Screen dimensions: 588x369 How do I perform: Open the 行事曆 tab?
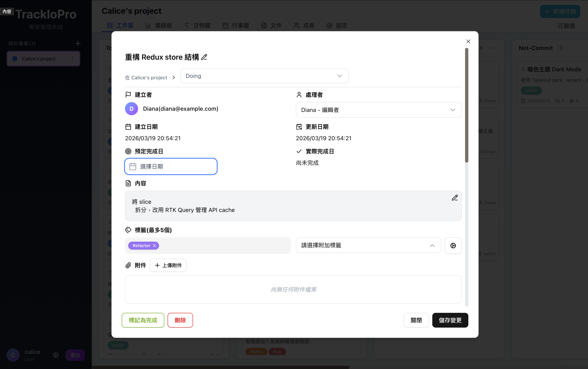click(236, 25)
